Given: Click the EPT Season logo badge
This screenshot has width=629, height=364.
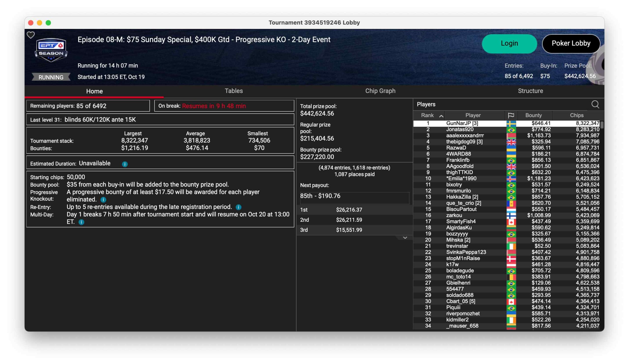Looking at the screenshot, I should (x=51, y=50).
